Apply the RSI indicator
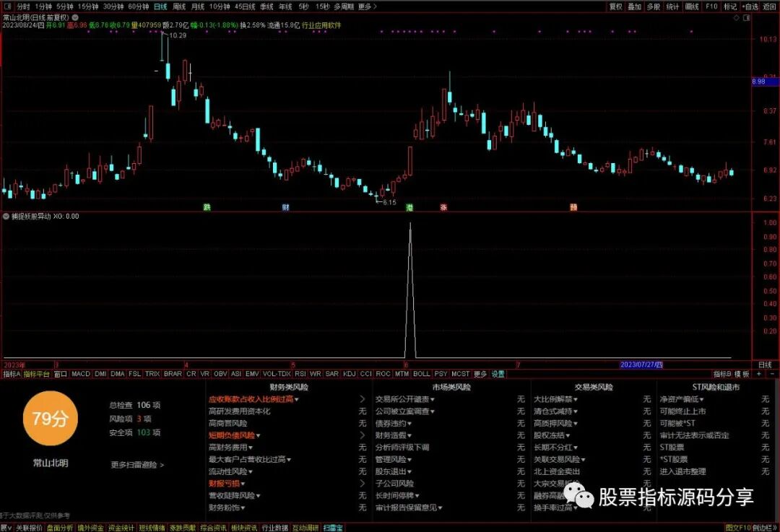Viewport: 780px width, 532px height. pyautogui.click(x=300, y=374)
